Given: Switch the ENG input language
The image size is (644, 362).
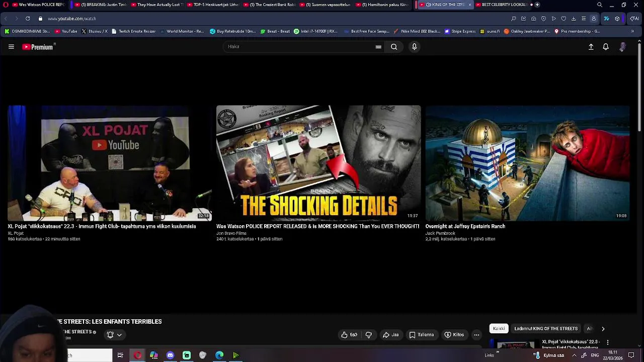Looking at the screenshot, I should [x=595, y=355].
